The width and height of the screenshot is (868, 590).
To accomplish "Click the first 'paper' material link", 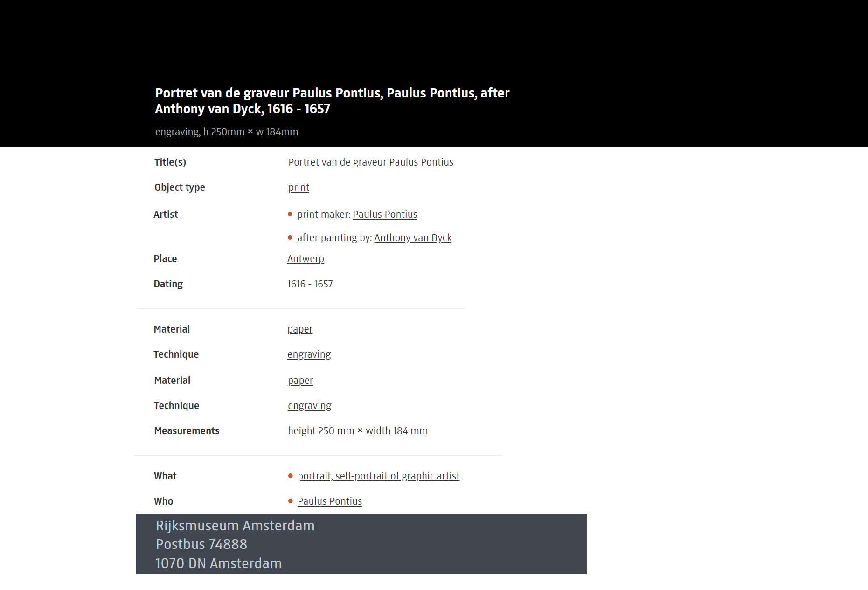I will (300, 329).
